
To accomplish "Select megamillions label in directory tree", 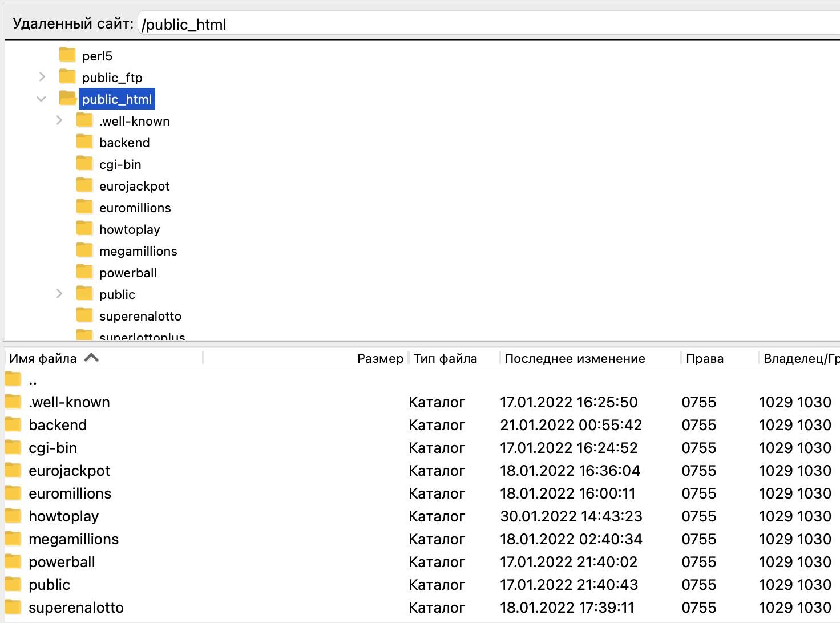I will pyautogui.click(x=138, y=251).
